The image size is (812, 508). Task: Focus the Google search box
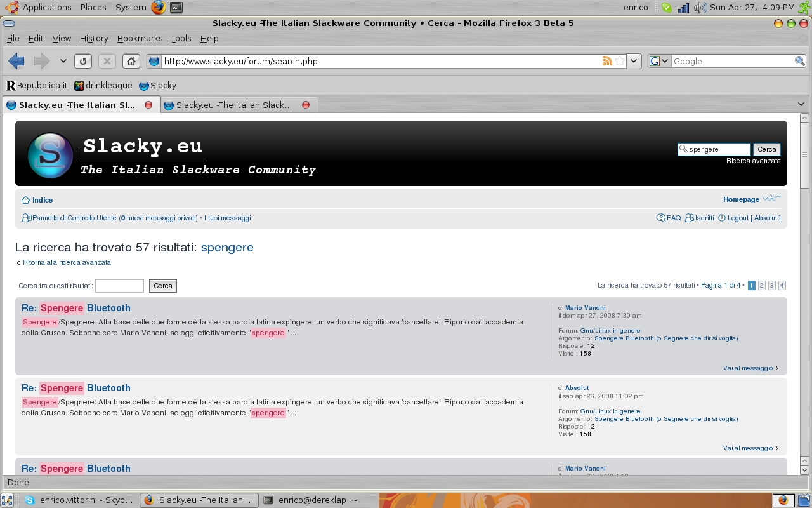[733, 61]
